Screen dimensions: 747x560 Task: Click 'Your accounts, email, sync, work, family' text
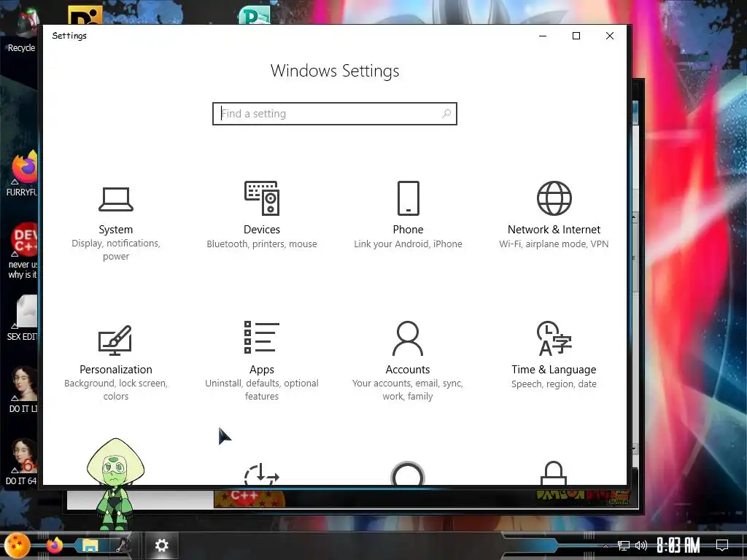408,389
